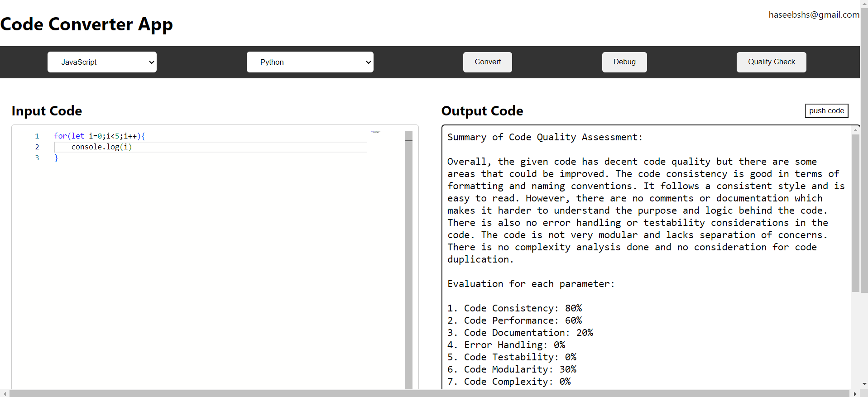This screenshot has height=397, width=868.
Task: Expand the Python target language dropdown
Action: tap(310, 62)
